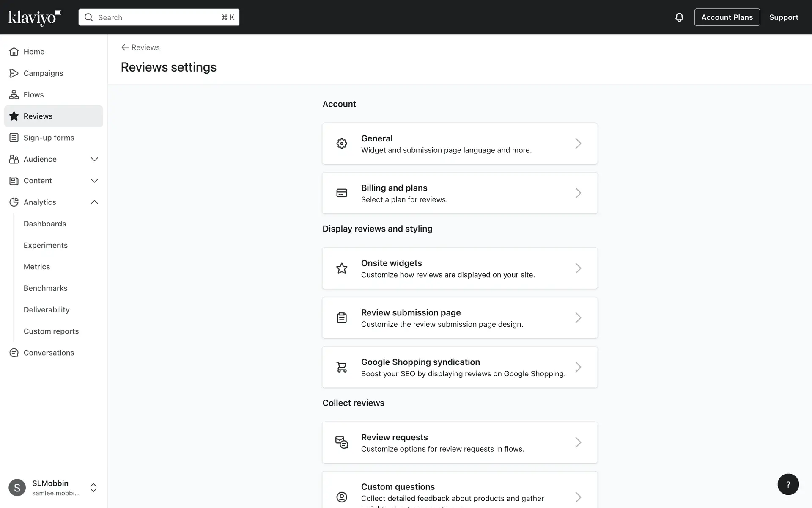Open Sign-up forms in the sidebar

49,138
